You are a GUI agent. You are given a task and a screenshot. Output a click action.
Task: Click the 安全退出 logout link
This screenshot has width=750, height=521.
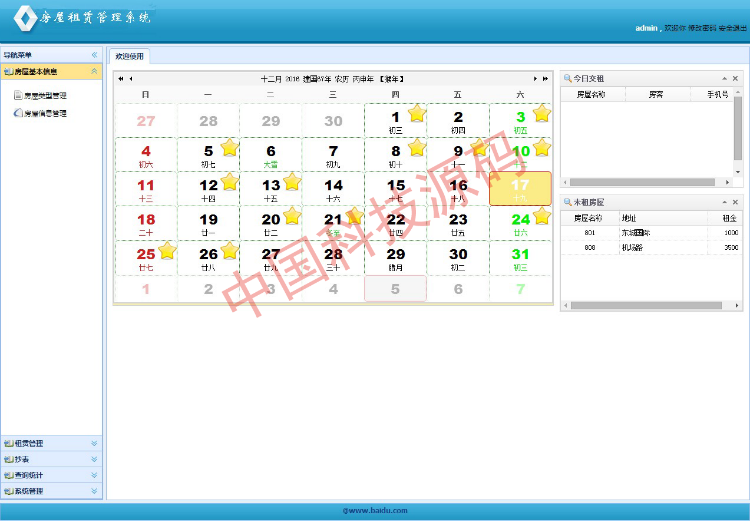(732, 28)
